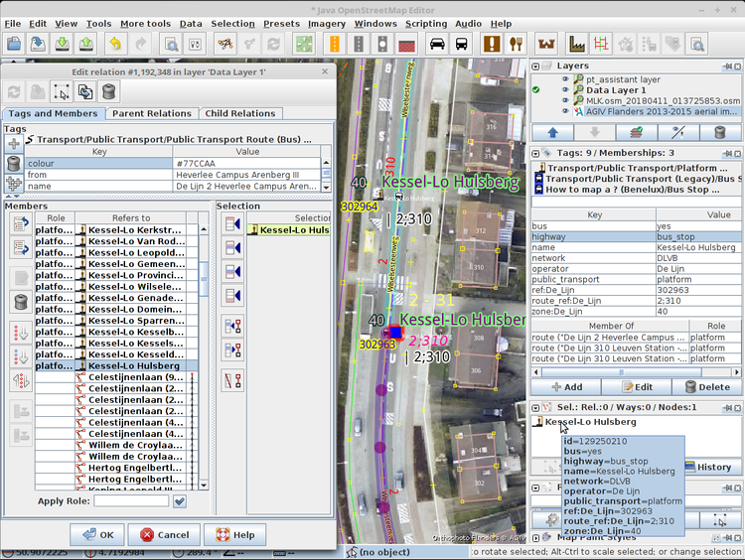Viewport: 745px width, 560px height.
Task: Click members list scroll-down arrow
Action: pos(204,486)
